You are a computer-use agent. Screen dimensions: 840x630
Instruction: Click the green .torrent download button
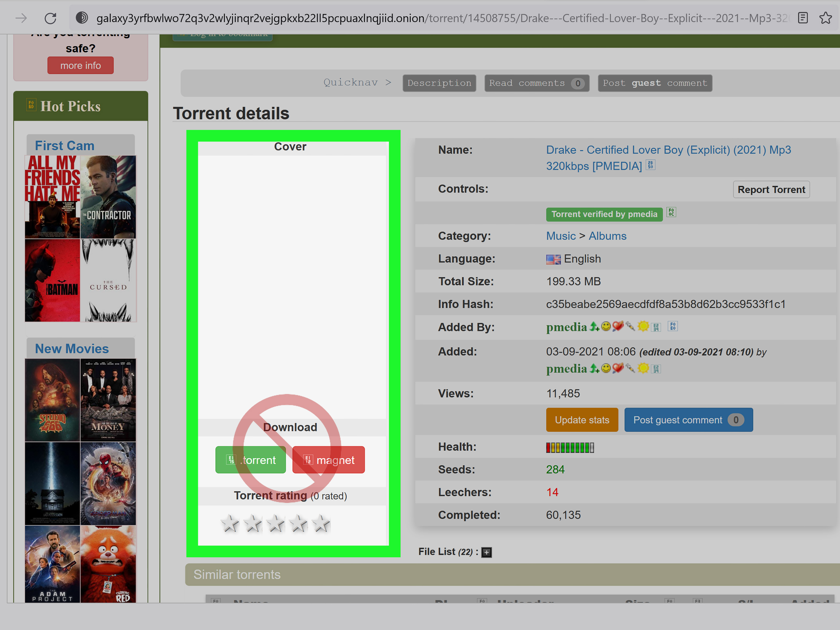(251, 460)
